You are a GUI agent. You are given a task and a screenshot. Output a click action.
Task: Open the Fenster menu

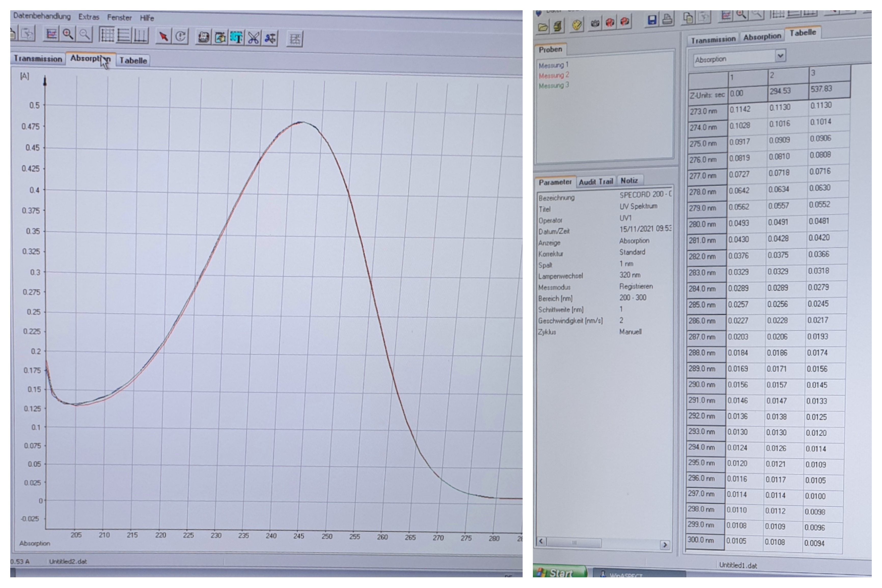120,18
